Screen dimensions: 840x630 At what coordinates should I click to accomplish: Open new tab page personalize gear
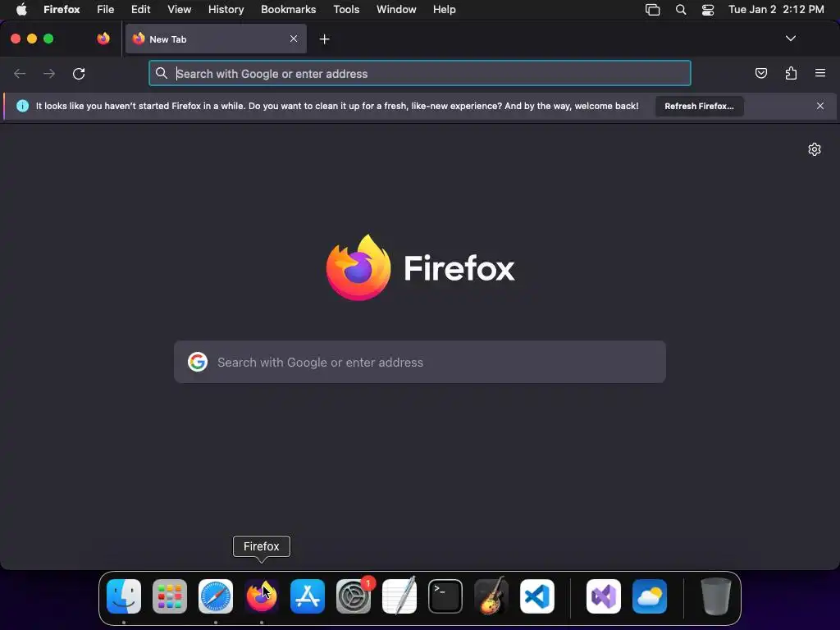[x=815, y=149]
